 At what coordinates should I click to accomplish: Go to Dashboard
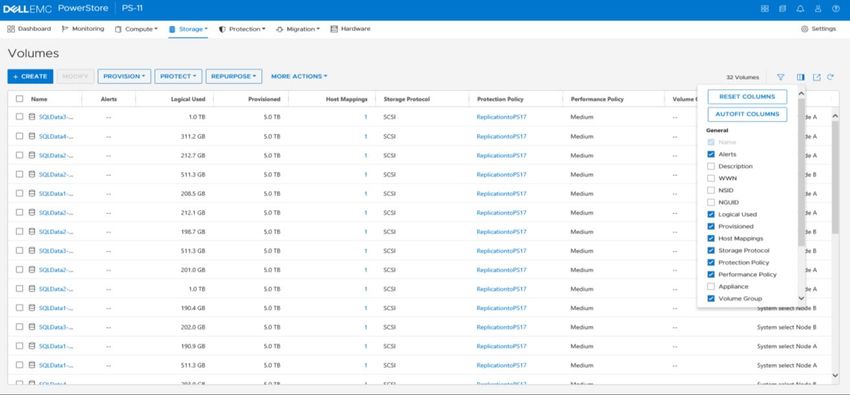[29, 29]
